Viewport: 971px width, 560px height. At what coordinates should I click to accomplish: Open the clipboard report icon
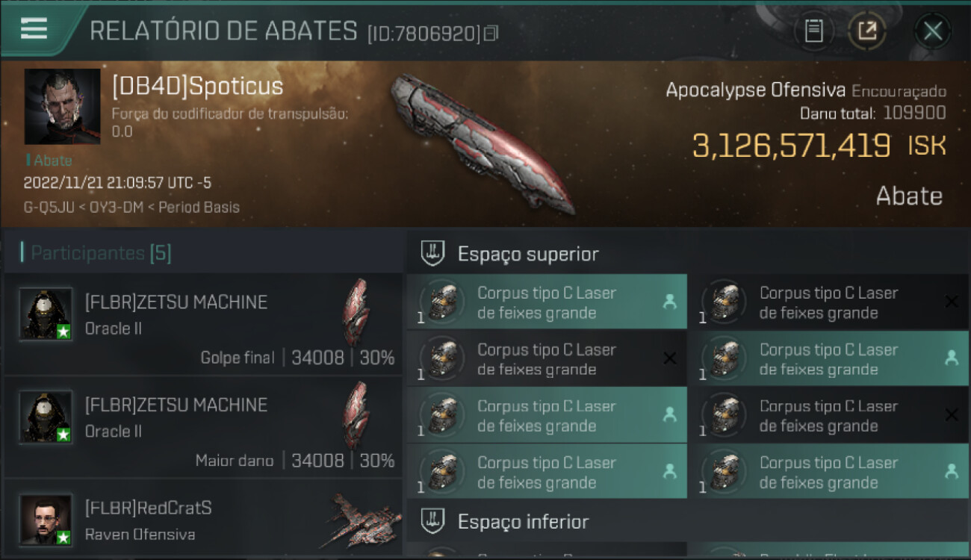[x=813, y=31]
